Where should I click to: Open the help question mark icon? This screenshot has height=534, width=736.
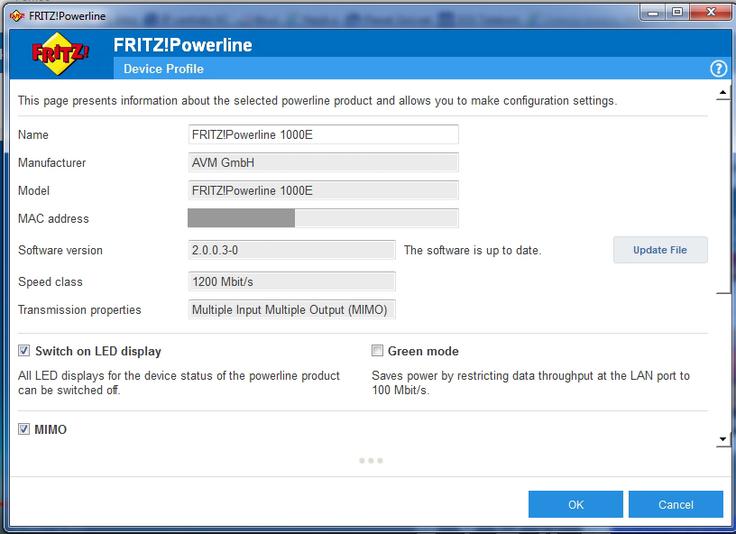coord(718,69)
